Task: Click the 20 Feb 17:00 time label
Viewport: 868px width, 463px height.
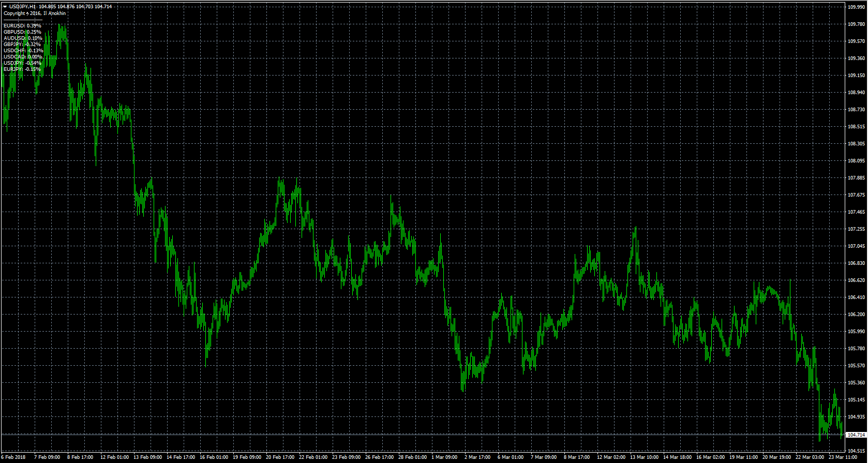Action: tap(280, 457)
